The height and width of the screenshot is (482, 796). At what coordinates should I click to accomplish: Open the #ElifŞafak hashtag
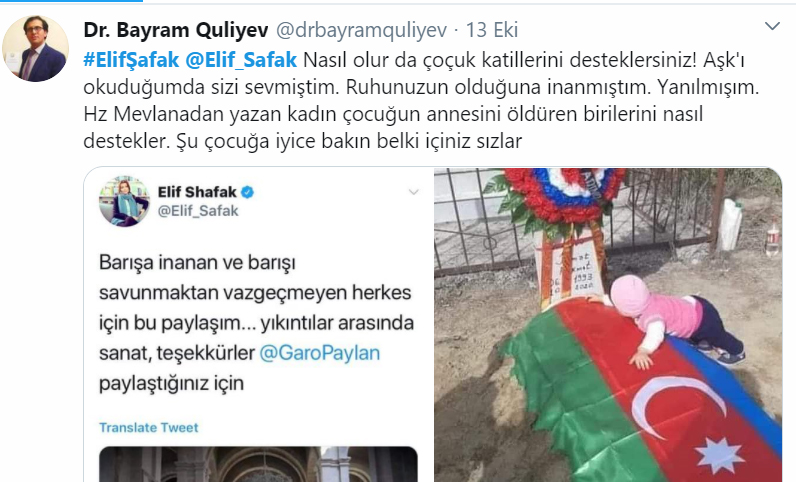(131, 60)
